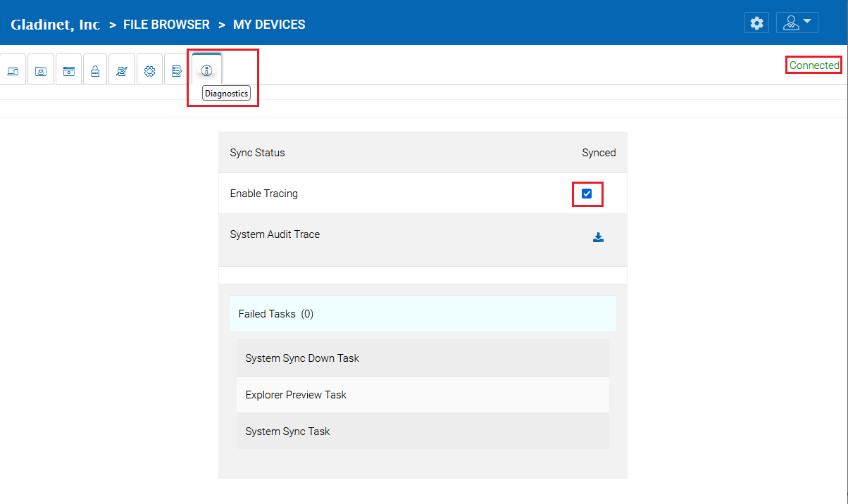Navigate to MY DEVICES breadcrumb item

coord(269,24)
